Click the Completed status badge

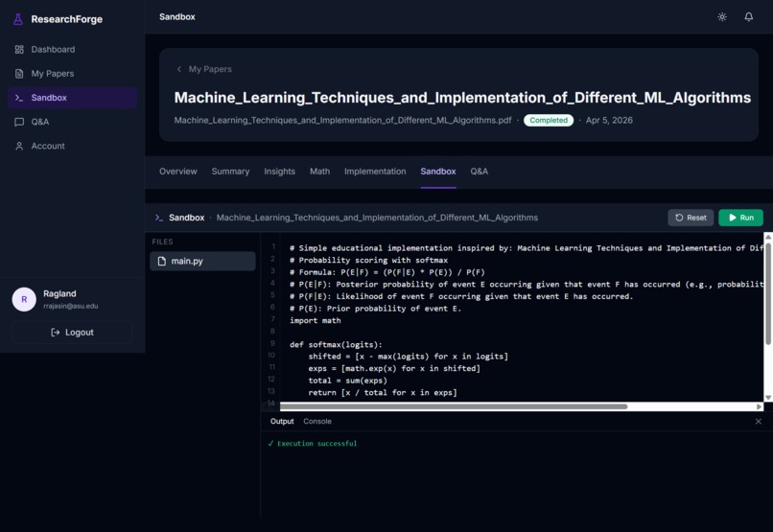pos(549,120)
